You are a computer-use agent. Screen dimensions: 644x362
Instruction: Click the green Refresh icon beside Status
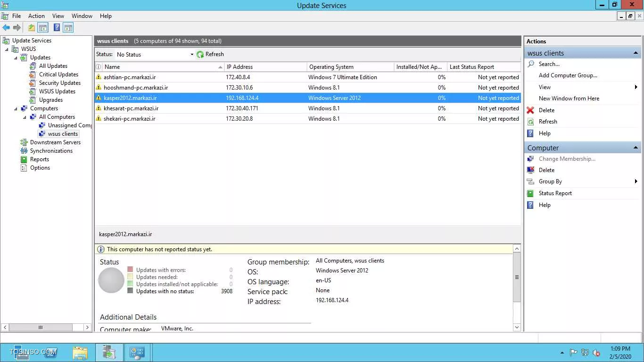pyautogui.click(x=200, y=54)
